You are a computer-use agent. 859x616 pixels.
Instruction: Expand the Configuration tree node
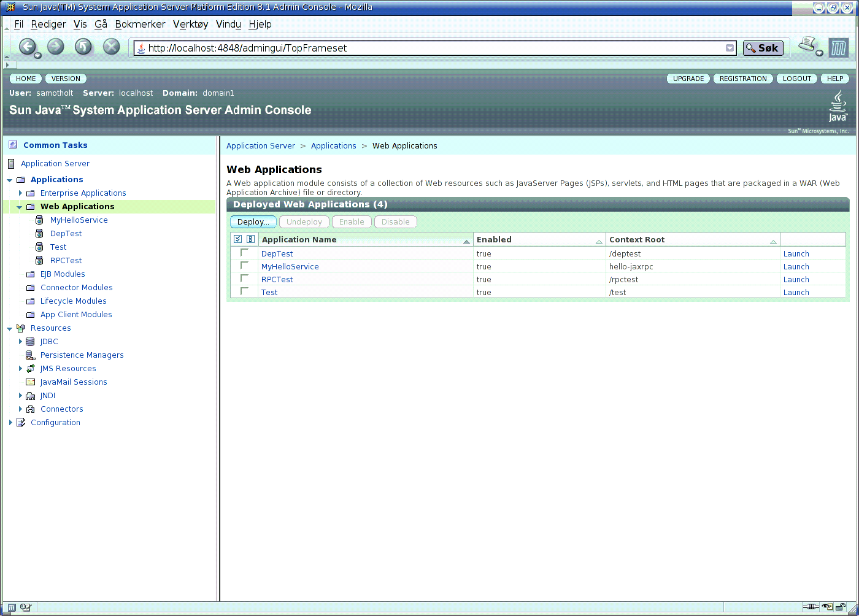click(10, 423)
